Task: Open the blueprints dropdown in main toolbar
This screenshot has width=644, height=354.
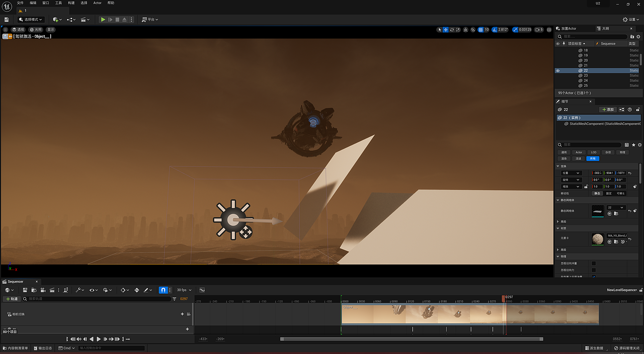Action: 71,20
